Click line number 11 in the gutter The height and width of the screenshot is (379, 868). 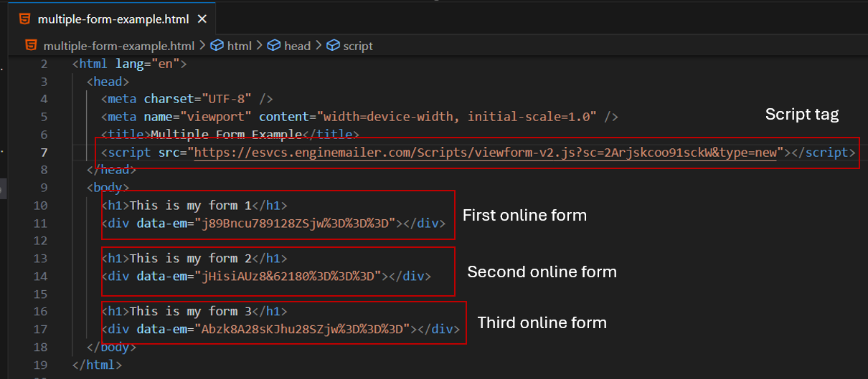(x=41, y=223)
